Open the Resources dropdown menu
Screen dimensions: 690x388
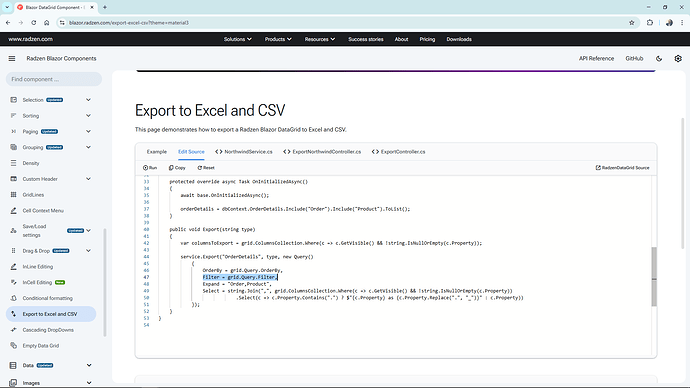(x=320, y=39)
